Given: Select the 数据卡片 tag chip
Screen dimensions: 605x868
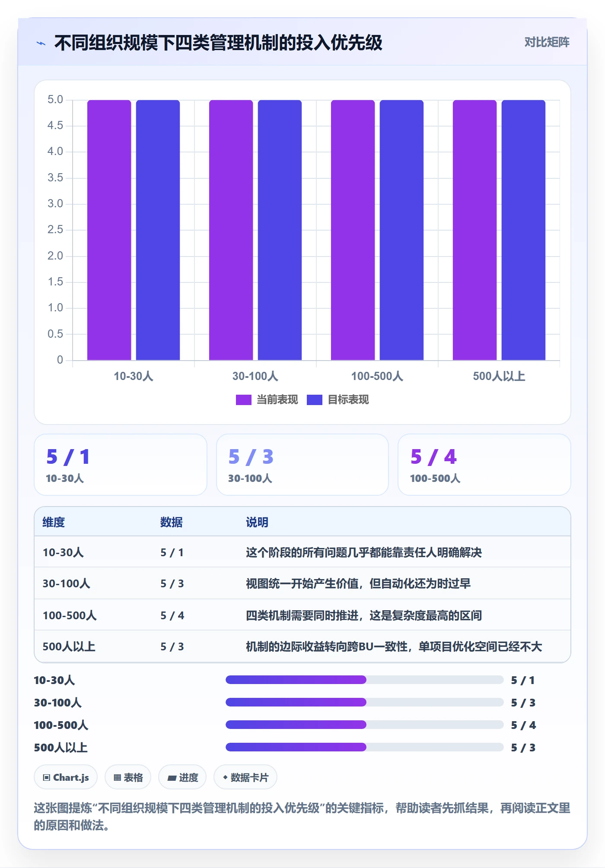Looking at the screenshot, I should [x=245, y=777].
